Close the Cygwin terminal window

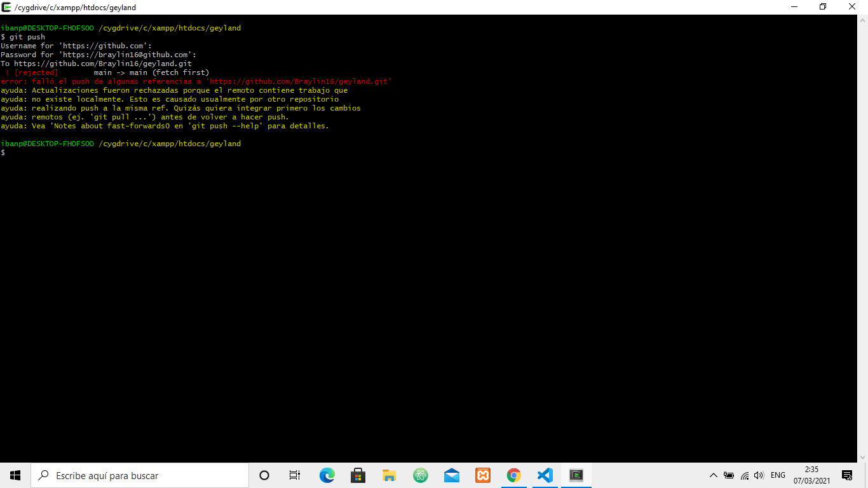coord(853,7)
